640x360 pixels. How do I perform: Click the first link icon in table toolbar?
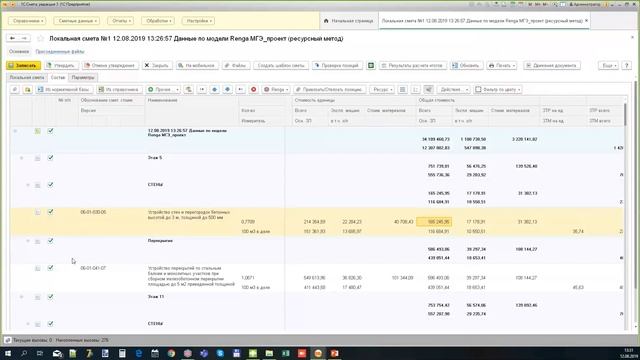(15, 89)
